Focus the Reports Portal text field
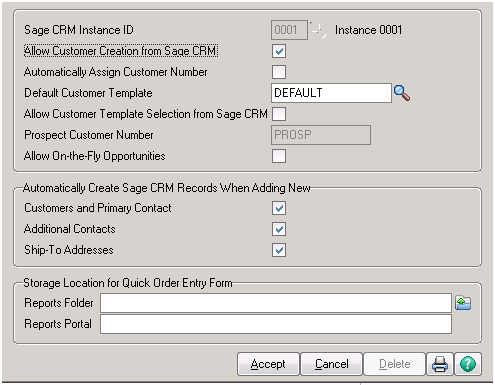 click(x=276, y=324)
